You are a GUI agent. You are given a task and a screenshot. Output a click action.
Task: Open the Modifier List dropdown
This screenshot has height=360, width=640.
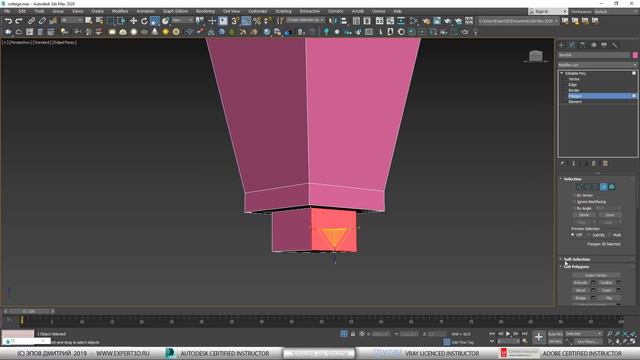pos(598,65)
